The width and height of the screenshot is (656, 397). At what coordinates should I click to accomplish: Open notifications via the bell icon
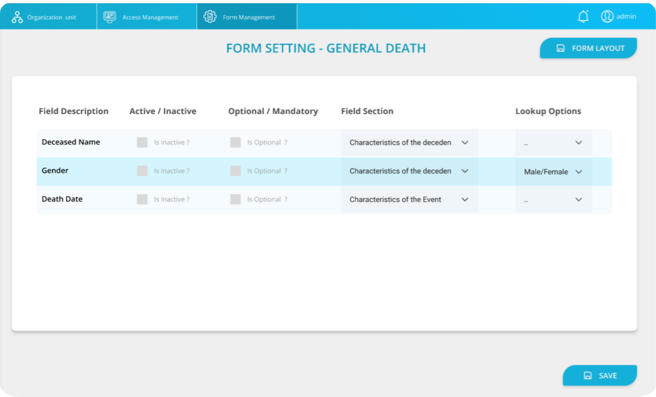(583, 16)
